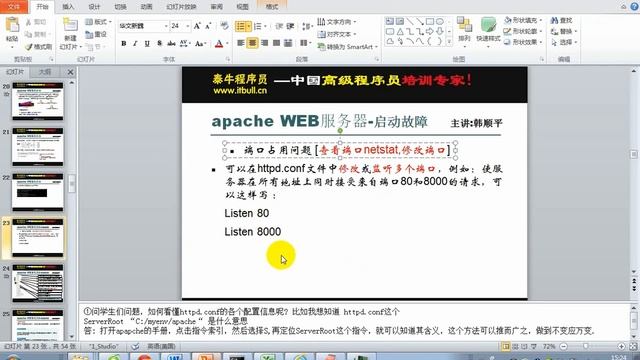Open the Line Spacing icon
The width and height of the screenshot is (640, 360).
tap(306, 27)
